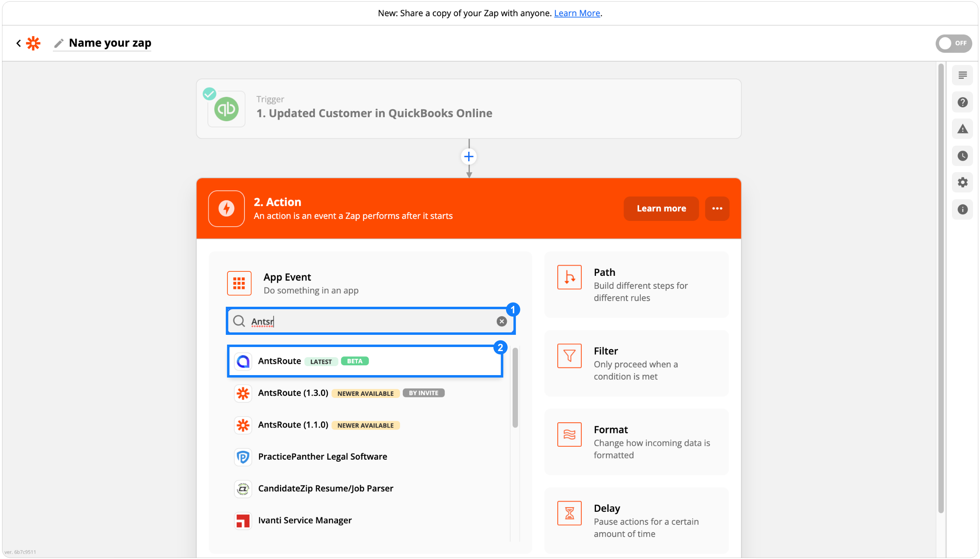Click the main editor vertical scrollbar
The width and height of the screenshot is (980, 559).
(941, 288)
